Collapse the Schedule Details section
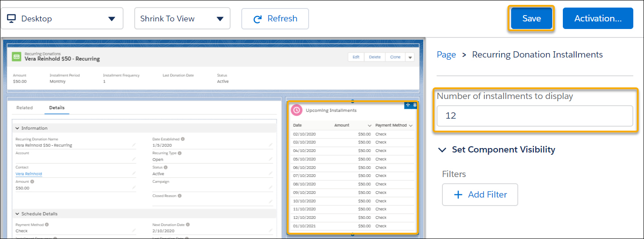Screen dimensions: 644x239 tap(17, 214)
